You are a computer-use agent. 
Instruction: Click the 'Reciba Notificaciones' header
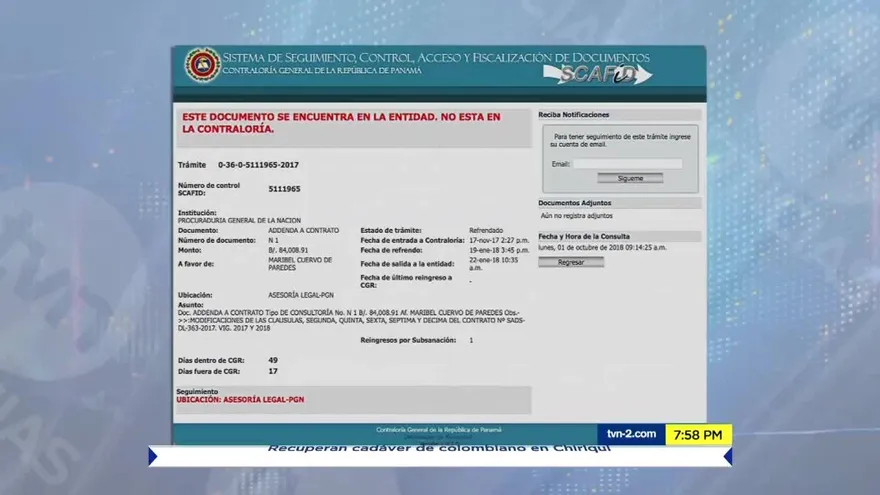tap(574, 114)
